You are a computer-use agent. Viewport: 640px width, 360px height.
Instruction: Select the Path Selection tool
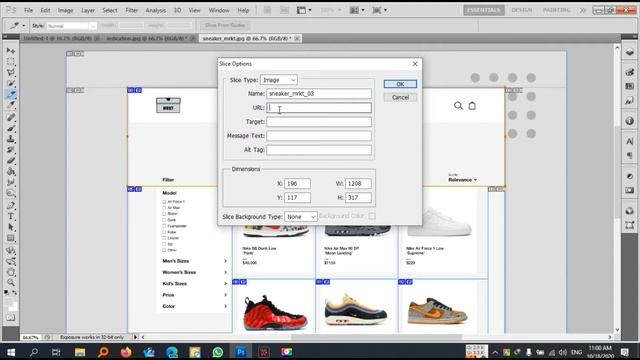click(x=11, y=227)
